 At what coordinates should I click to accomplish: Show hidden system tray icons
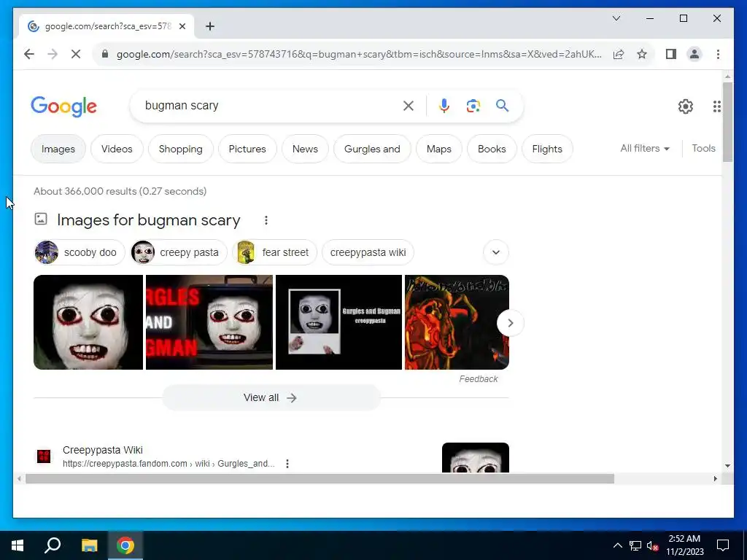pyautogui.click(x=617, y=545)
